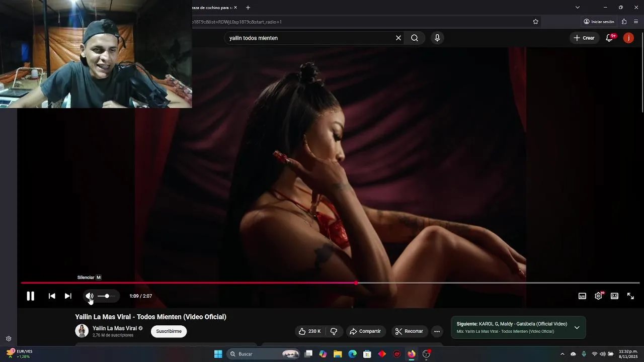644x362 pixels.
Task: Exit theater mode on the player
Action: [614, 296]
